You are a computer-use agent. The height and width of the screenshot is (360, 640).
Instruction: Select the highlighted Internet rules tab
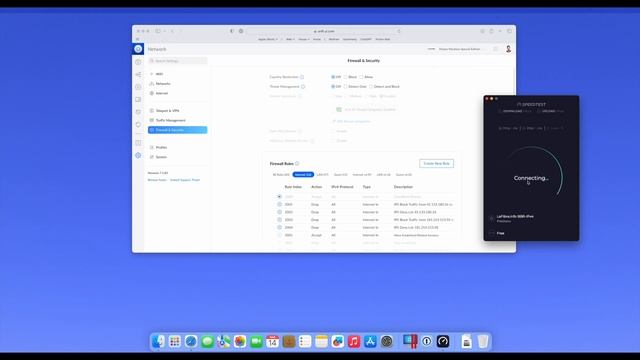[x=303, y=175]
